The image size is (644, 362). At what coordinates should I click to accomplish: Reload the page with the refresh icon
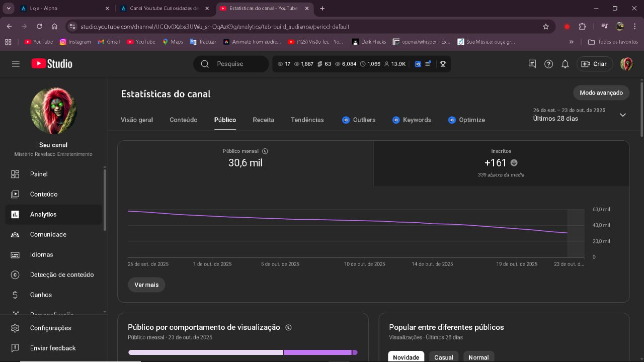39,27
